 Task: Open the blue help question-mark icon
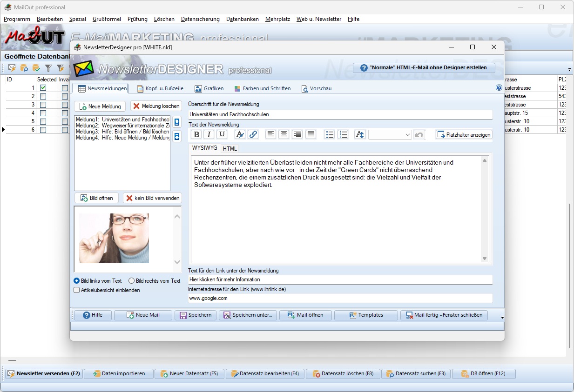499,87
